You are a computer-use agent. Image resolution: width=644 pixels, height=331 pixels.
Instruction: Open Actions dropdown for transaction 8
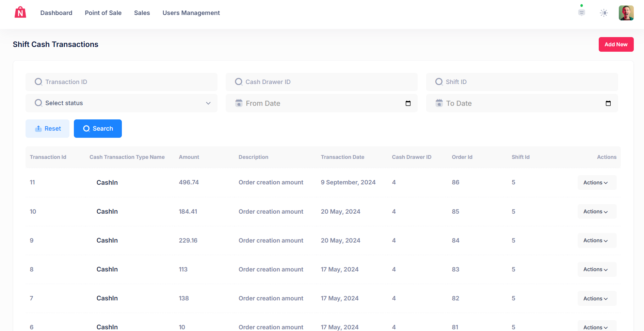coord(597,269)
